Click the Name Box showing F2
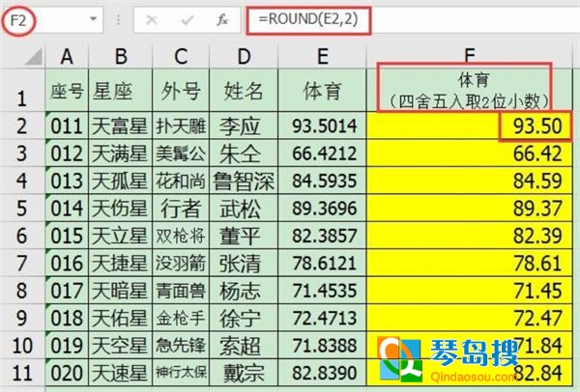Screen dimensions: 580x392 pyautogui.click(x=52, y=20)
